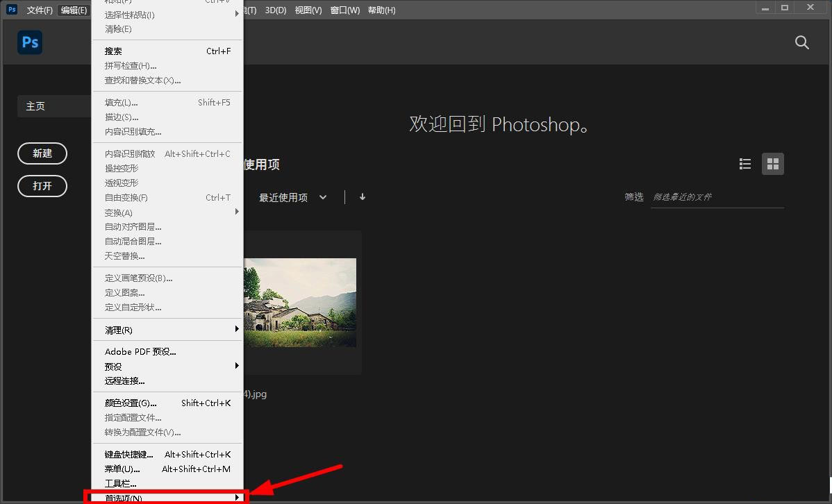Screen dimensions: 832x504
Task: Expand the 变换(A) submenu
Action: tap(167, 212)
